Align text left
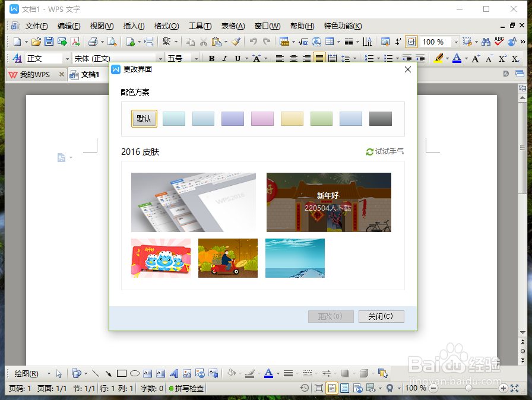This screenshot has height=400, width=532. pos(280,59)
